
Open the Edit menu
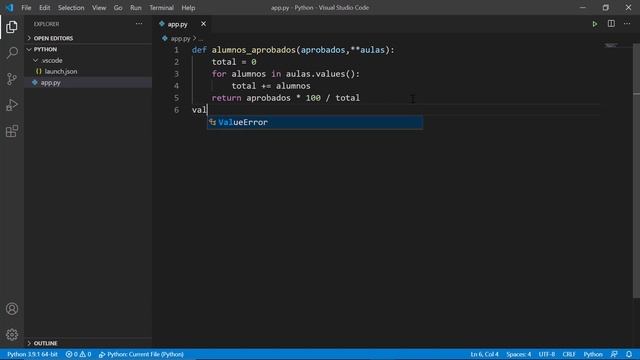tap(44, 8)
